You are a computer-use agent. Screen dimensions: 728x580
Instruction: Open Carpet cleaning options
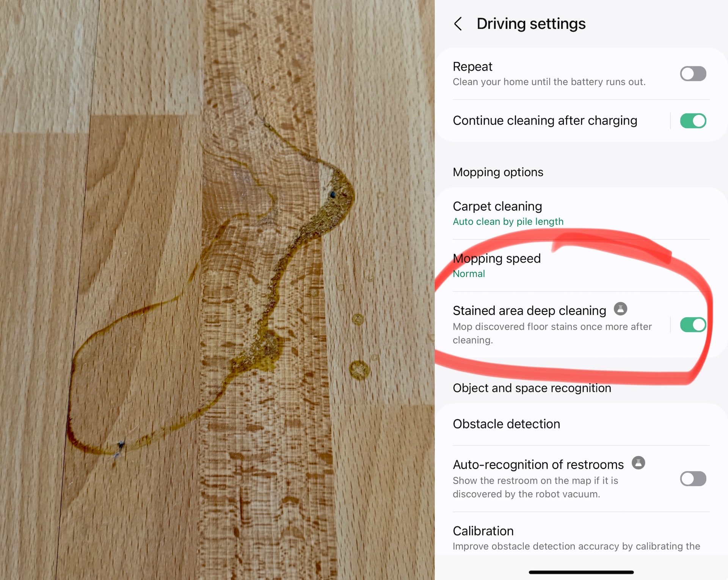(x=581, y=213)
